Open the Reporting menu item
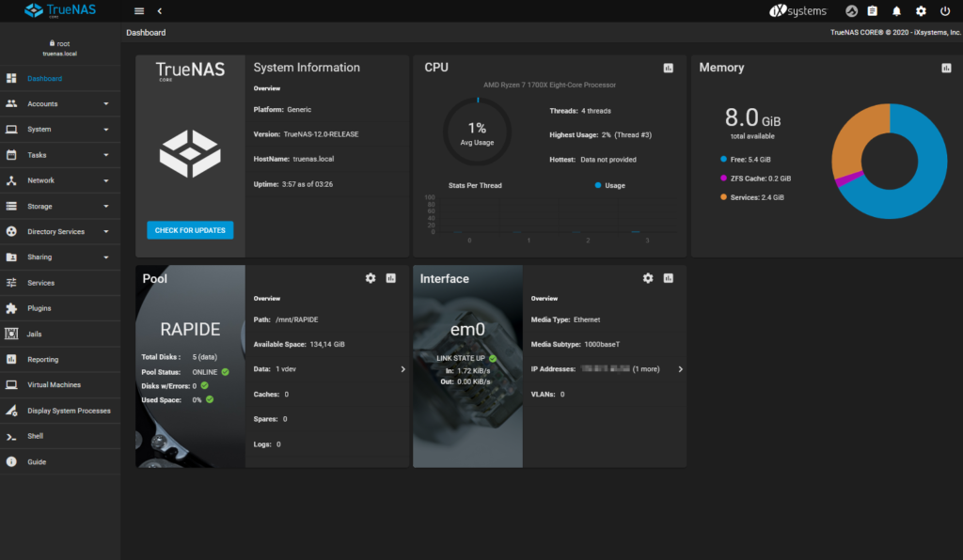The width and height of the screenshot is (963, 560). click(60, 360)
